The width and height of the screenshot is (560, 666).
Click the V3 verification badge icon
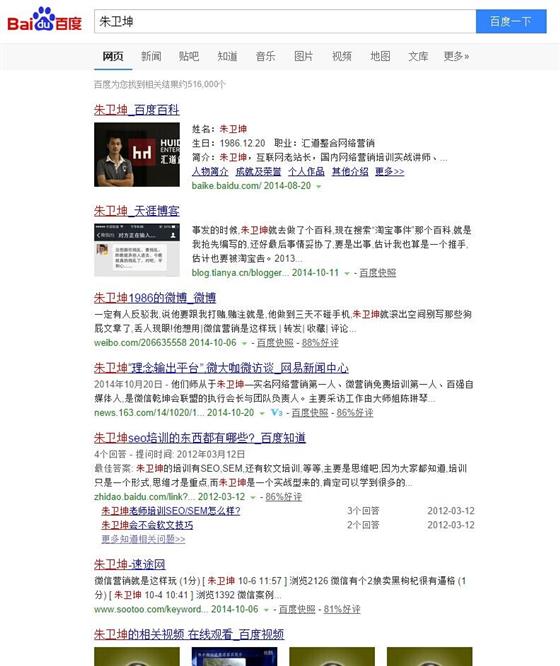click(x=277, y=412)
